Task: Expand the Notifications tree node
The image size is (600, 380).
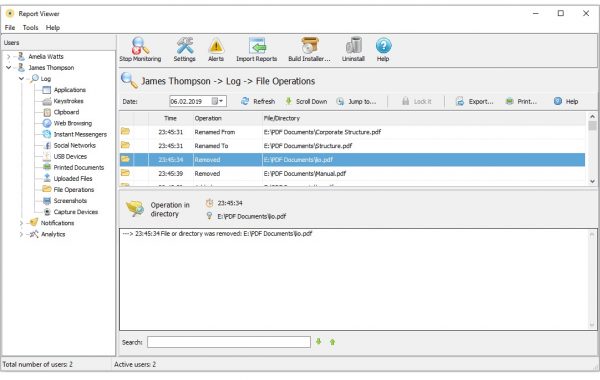Action: coord(21,223)
